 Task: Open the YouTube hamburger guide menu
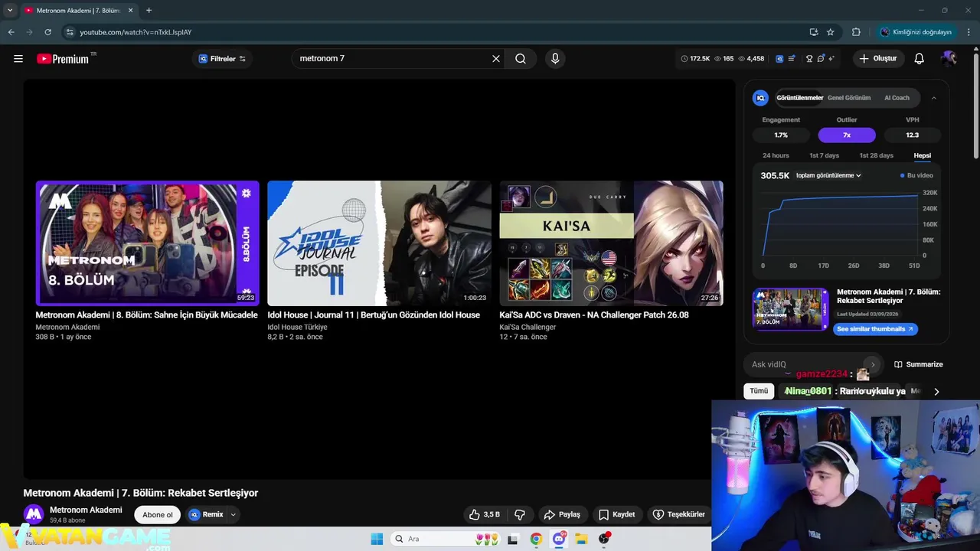coord(18,59)
